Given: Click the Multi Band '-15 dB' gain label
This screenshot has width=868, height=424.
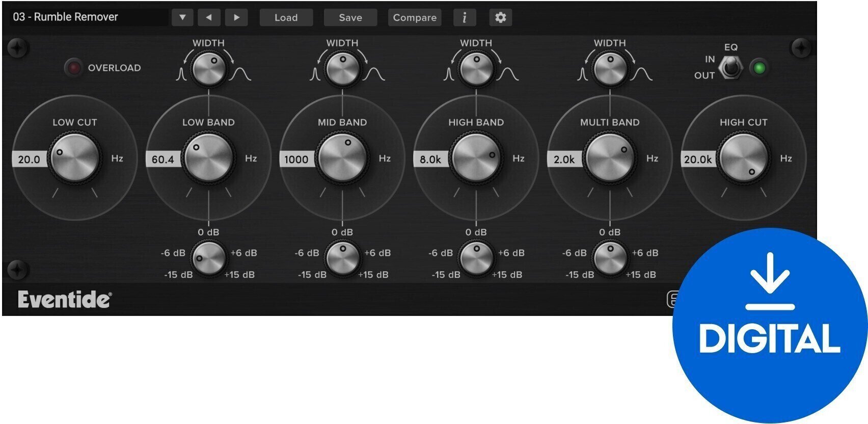Looking at the screenshot, I should click(580, 274).
